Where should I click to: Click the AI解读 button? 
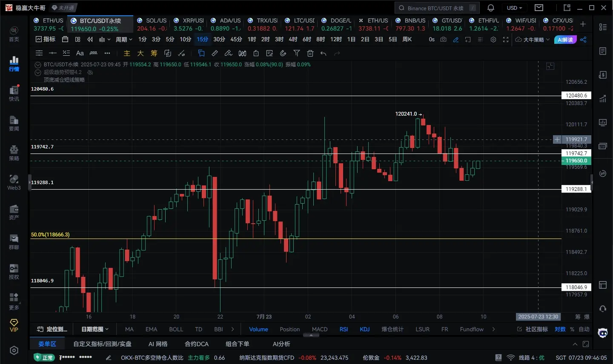click(565, 40)
